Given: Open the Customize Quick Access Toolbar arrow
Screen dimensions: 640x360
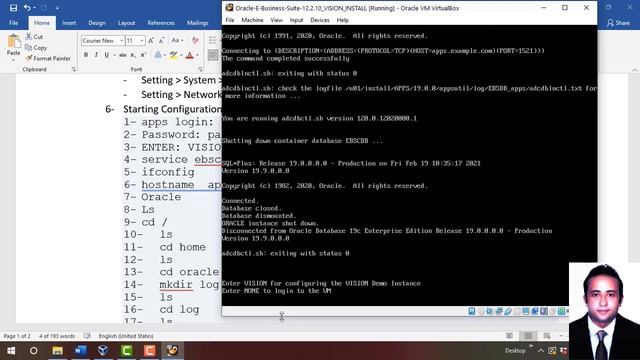Looking at the screenshot, I should click(x=57, y=8).
